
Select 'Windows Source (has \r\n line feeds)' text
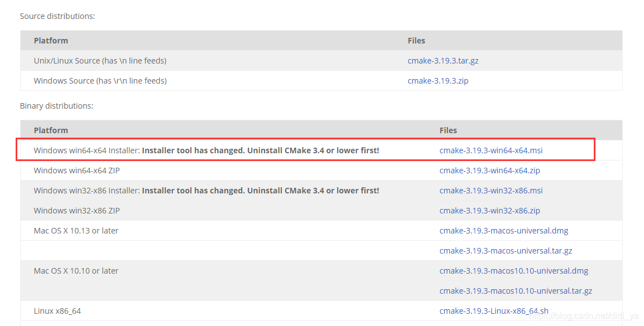coord(100,81)
